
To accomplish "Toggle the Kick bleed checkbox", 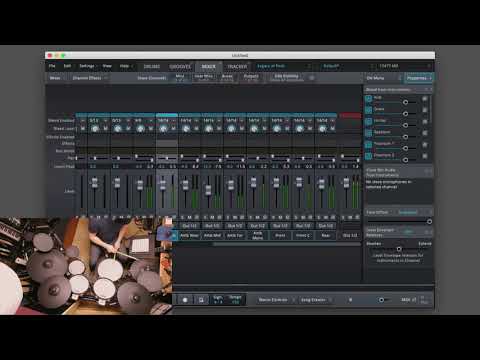I will (368, 99).
